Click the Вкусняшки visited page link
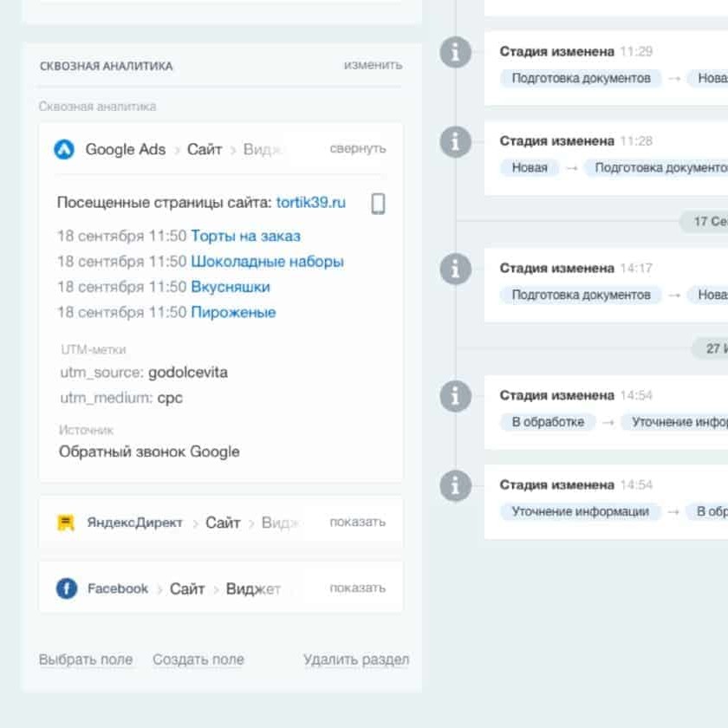728x728 pixels. pos(231,287)
